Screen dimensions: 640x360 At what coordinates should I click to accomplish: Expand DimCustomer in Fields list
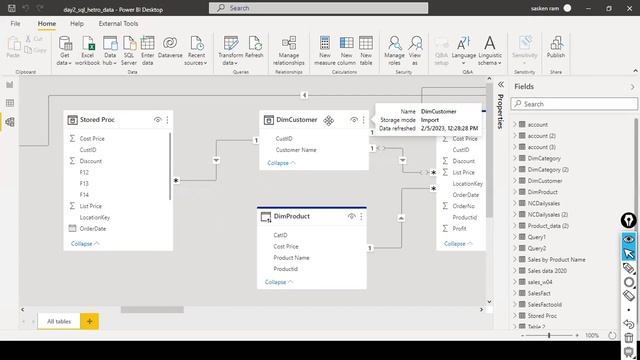515,181
